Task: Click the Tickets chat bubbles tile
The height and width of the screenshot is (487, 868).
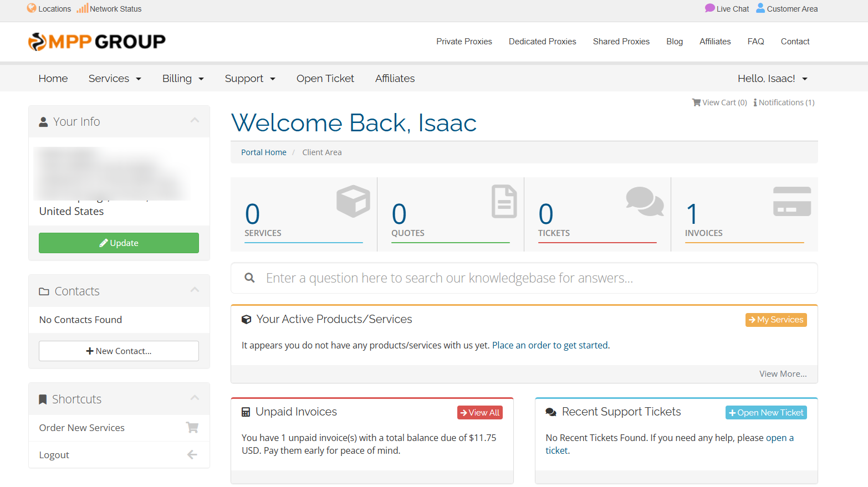Action: 597,214
